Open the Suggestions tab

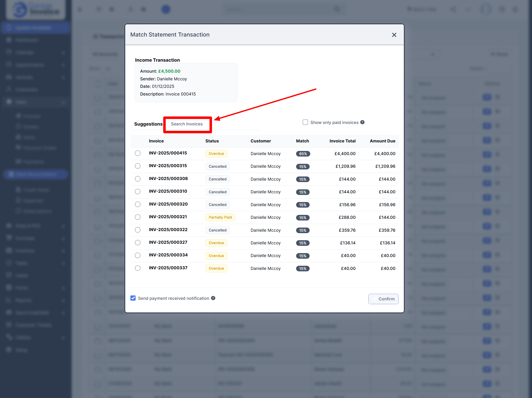coord(148,124)
